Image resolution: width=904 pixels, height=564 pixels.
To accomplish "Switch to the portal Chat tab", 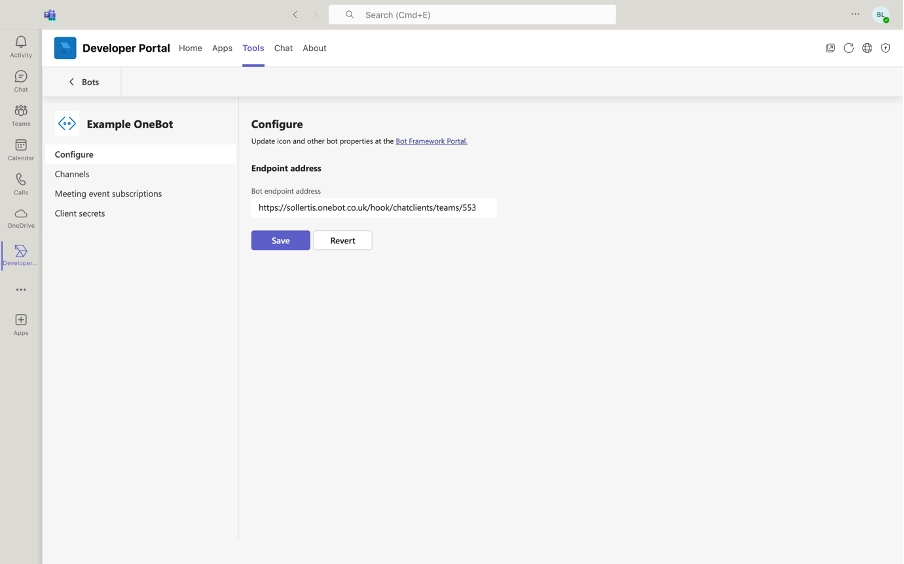I will [x=283, y=48].
